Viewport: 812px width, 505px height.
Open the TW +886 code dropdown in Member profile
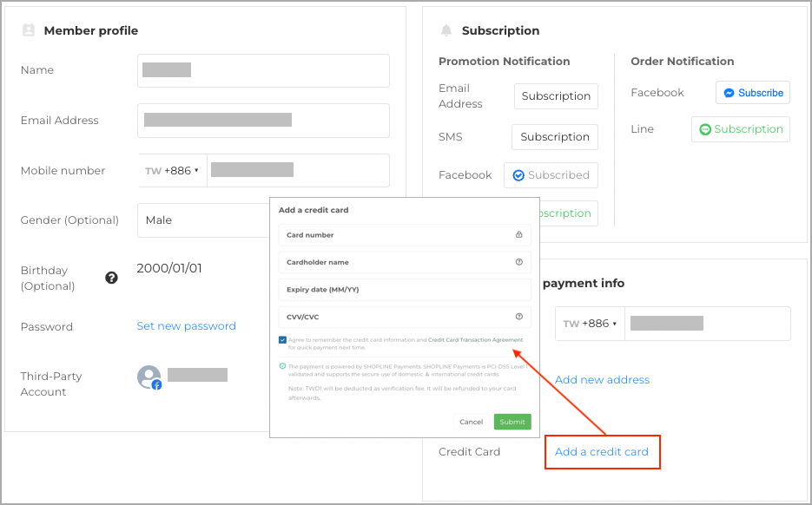pos(172,170)
